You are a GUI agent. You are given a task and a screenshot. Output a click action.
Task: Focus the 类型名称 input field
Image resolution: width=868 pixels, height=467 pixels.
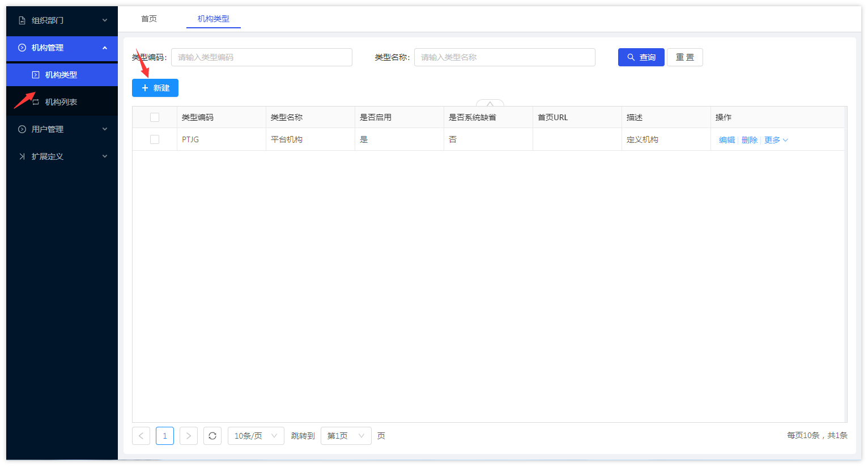[x=505, y=57]
